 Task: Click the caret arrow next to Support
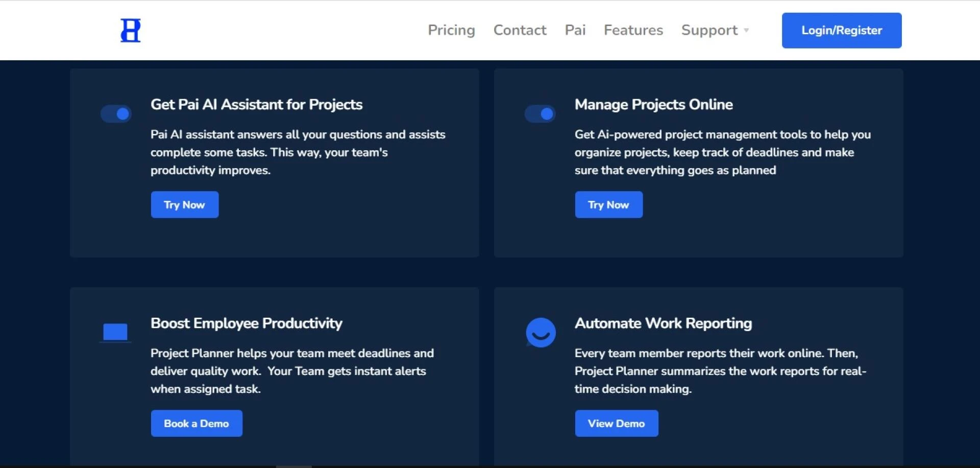coord(746,31)
